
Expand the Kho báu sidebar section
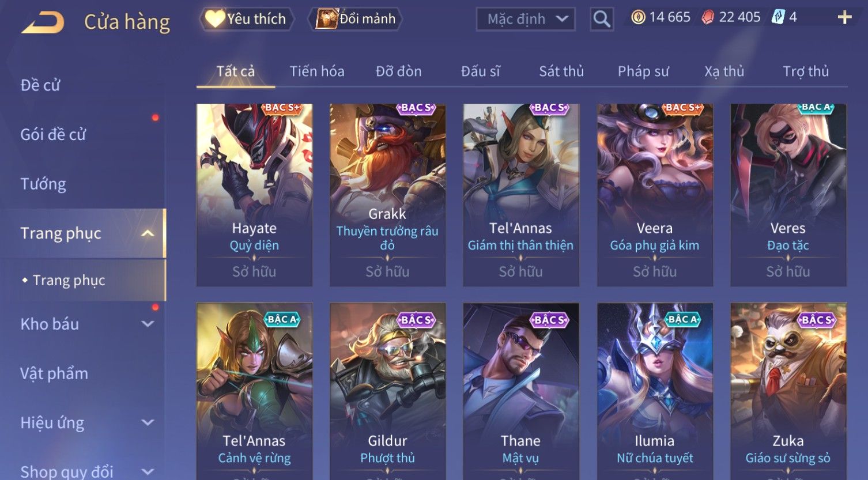[148, 324]
